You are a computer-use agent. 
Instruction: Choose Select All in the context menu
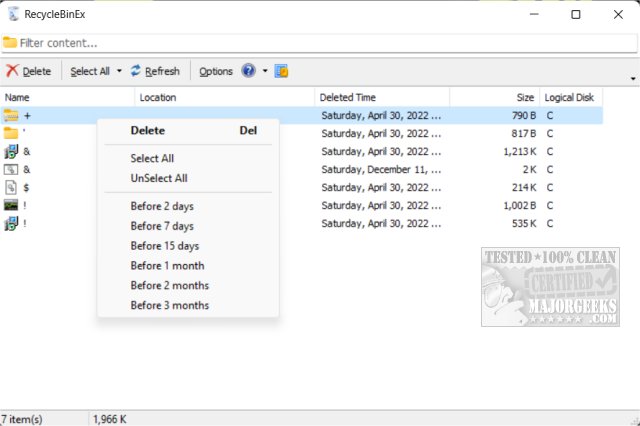click(x=188, y=158)
